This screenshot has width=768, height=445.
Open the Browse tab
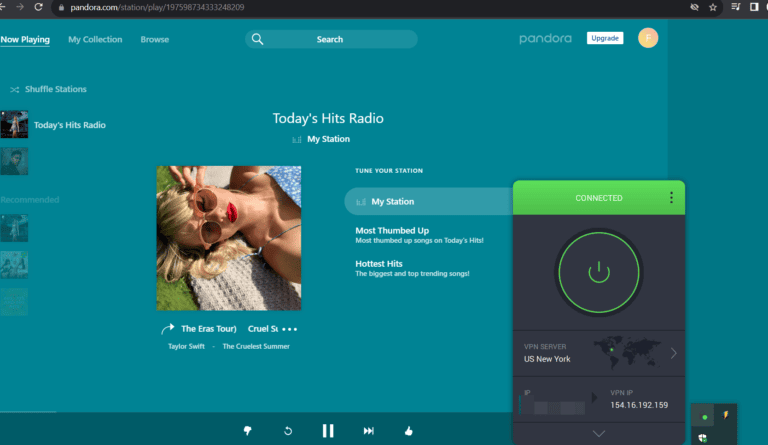click(x=155, y=40)
